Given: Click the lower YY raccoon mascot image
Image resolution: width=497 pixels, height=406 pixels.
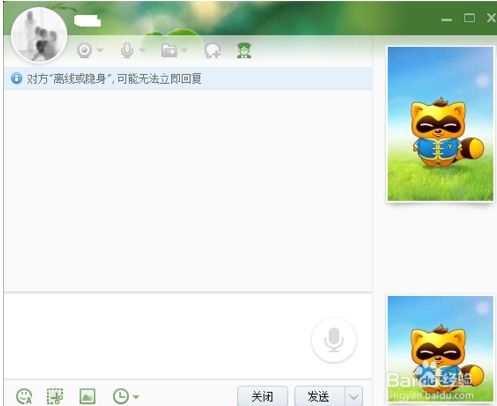Looking at the screenshot, I should [x=440, y=349].
